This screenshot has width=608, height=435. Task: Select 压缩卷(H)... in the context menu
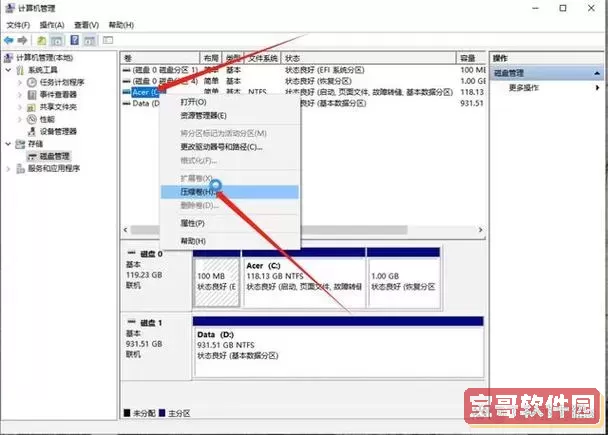pos(230,192)
